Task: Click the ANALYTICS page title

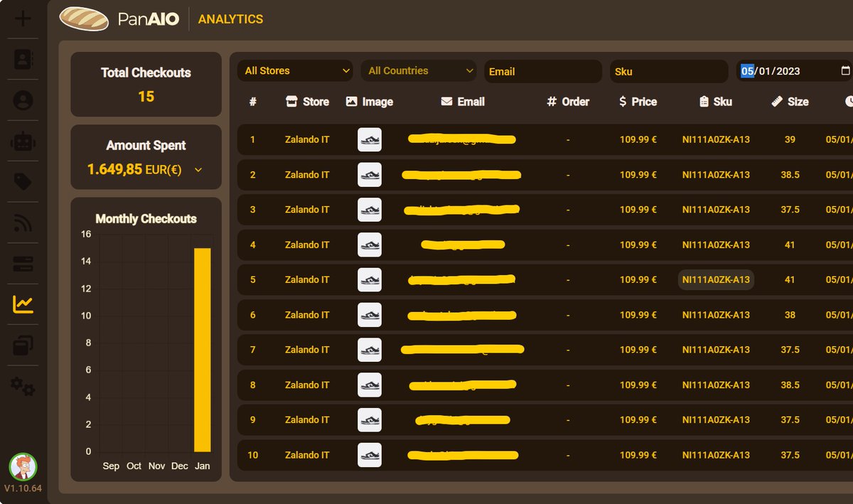Action: [x=230, y=19]
